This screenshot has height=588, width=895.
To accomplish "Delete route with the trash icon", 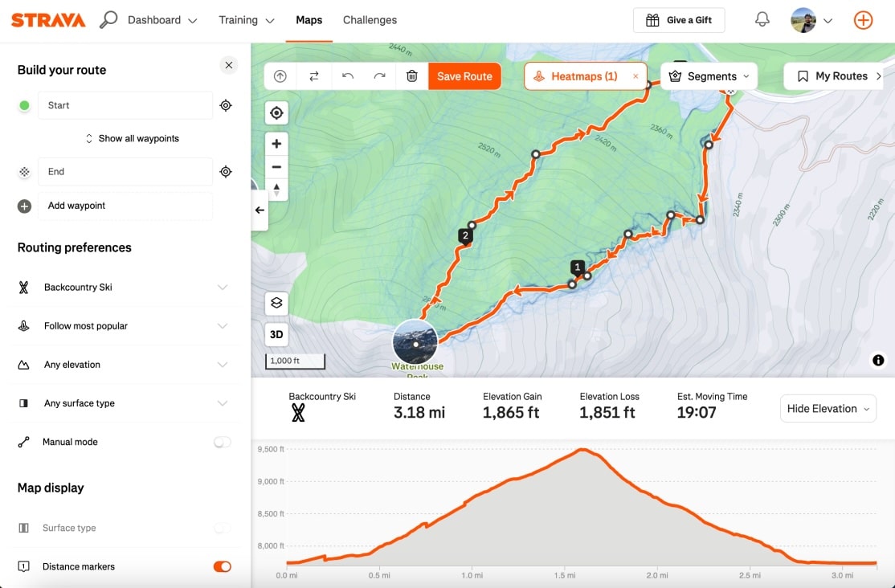I will [x=411, y=76].
